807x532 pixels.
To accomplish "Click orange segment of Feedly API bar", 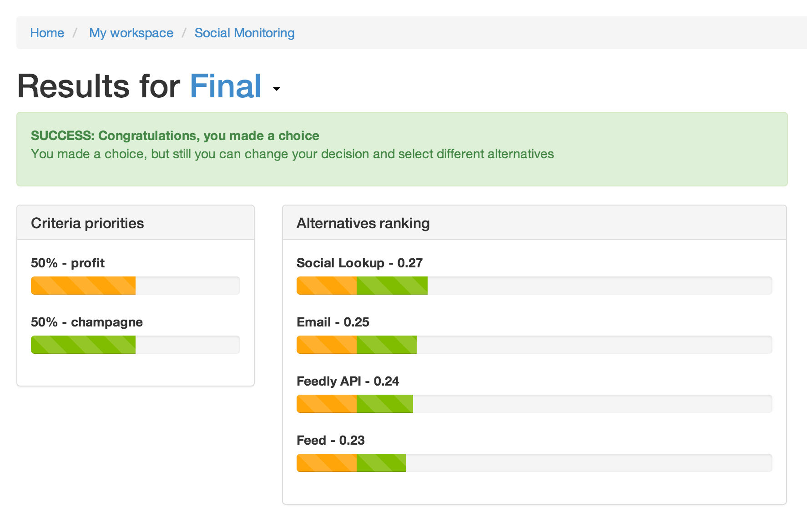I will tap(326, 404).
